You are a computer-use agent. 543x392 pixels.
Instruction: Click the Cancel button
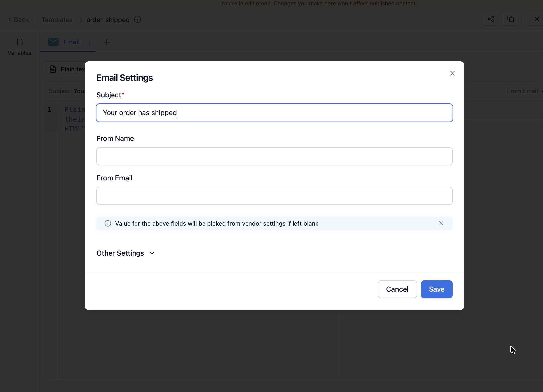397,289
